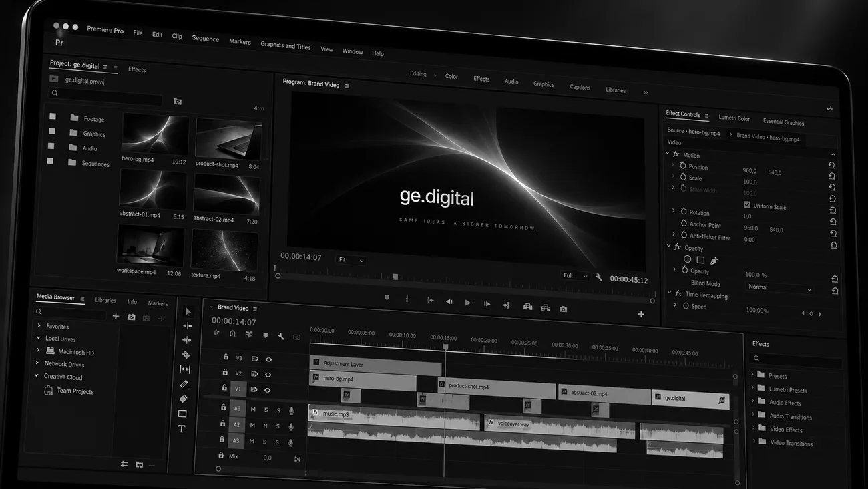
Task: Open Program monitor wrench settings
Action: coord(599,277)
